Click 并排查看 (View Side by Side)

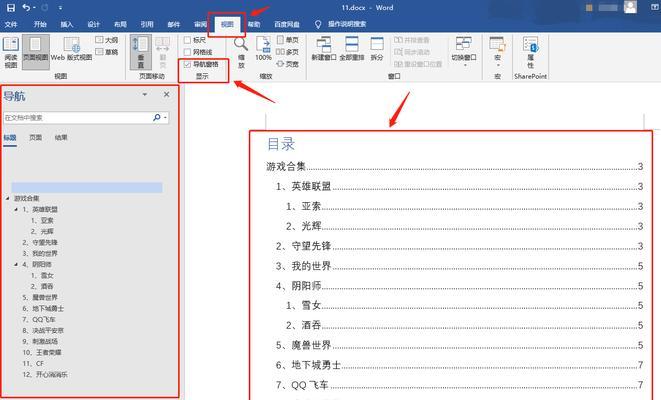tap(412, 40)
